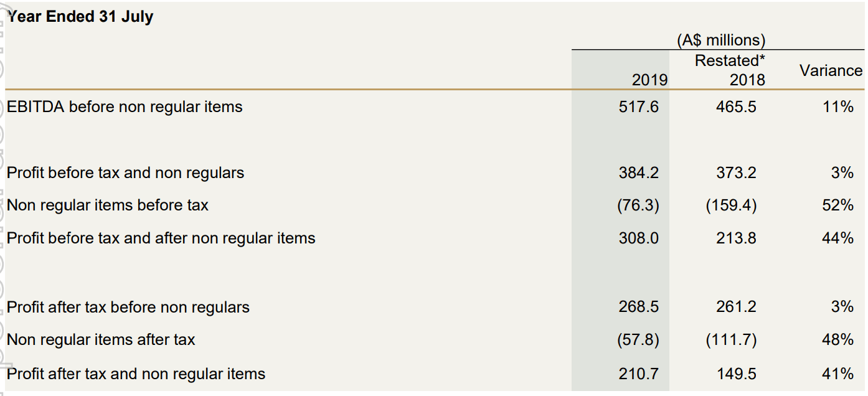Click 'Profit after tax and non regular items' label
This screenshot has height=396, width=868.
136,374
